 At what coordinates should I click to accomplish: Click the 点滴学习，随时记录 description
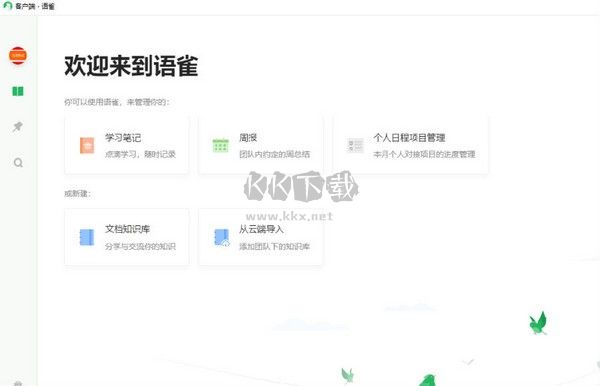pyautogui.click(x=140, y=154)
